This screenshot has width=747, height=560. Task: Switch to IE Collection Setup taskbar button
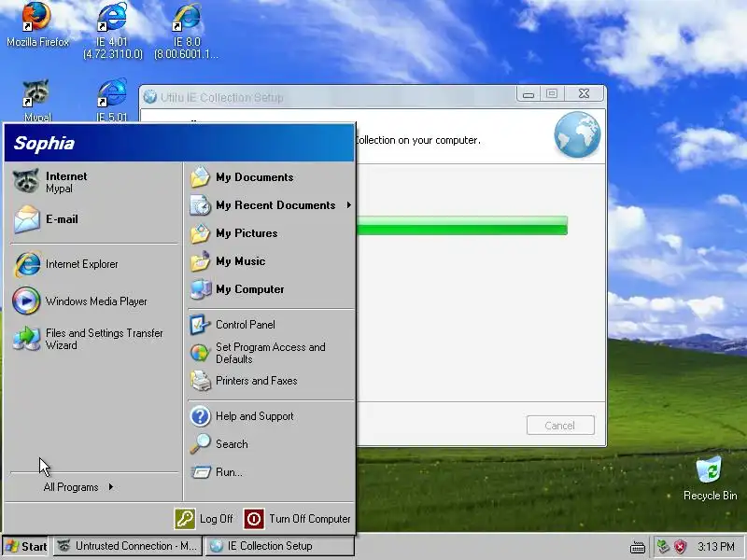click(x=279, y=546)
